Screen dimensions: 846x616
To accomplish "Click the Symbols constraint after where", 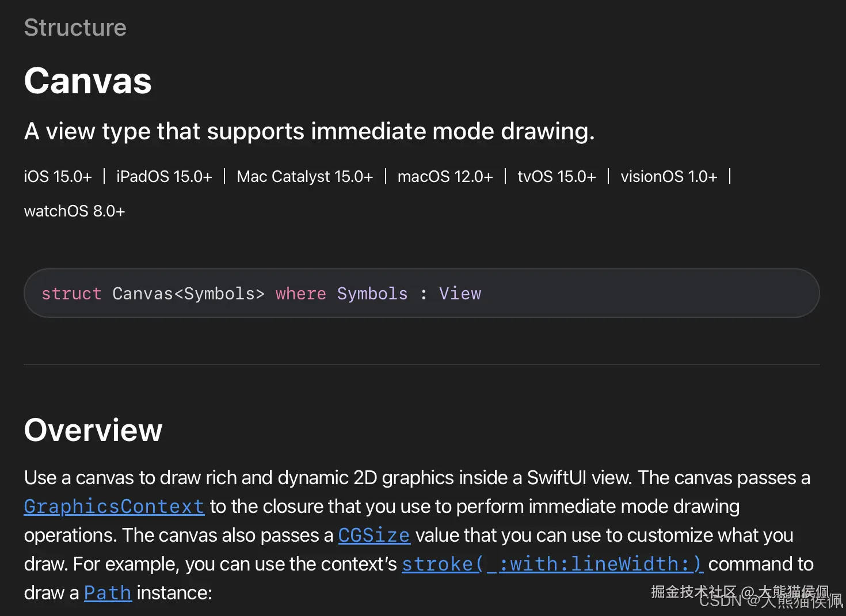I will tap(372, 294).
